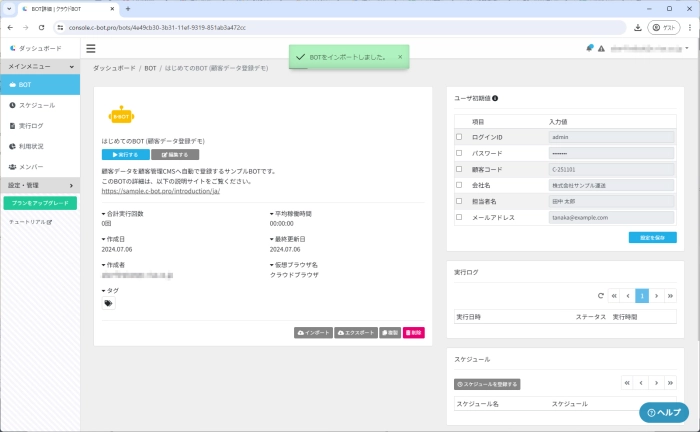The image size is (700, 432).
Task: Refresh the 実行ログ list
Action: coord(600,296)
